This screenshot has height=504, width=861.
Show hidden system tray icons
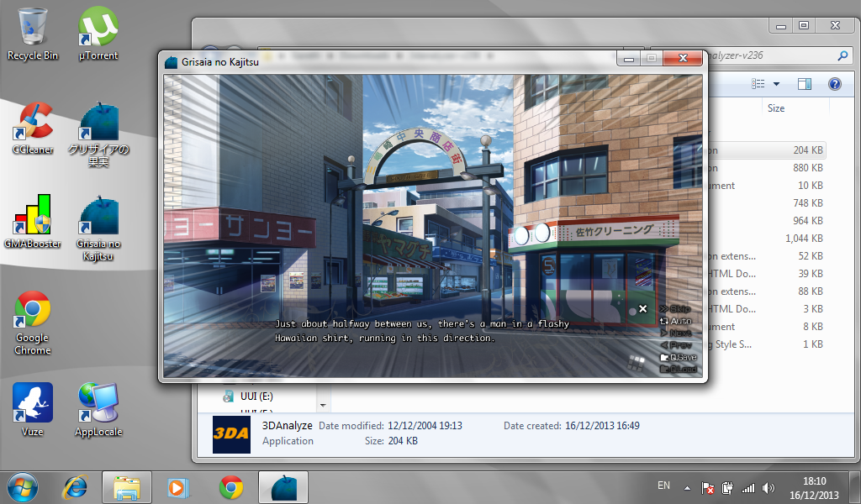click(x=688, y=488)
